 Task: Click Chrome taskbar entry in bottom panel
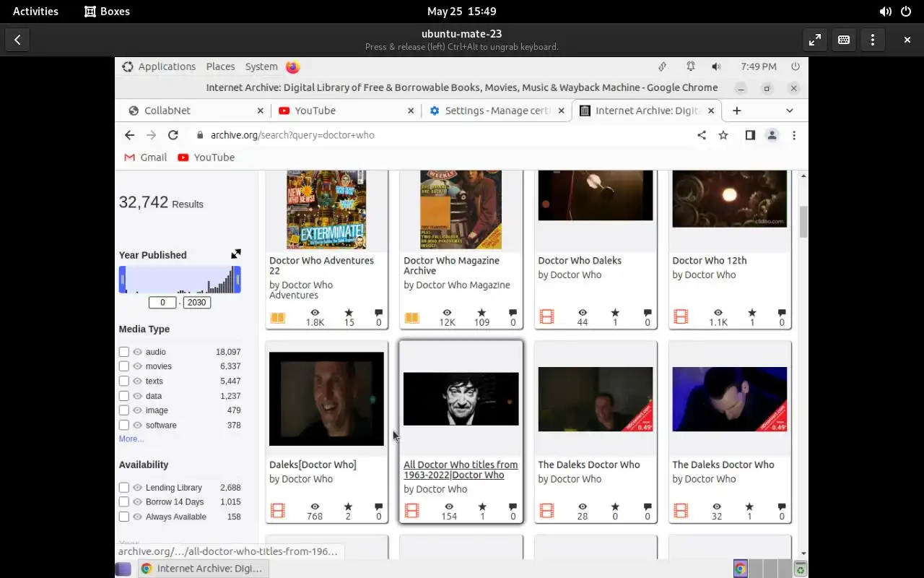click(201, 569)
